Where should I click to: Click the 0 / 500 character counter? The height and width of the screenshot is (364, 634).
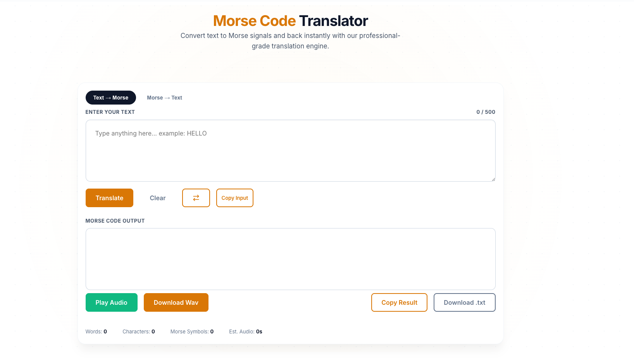pyautogui.click(x=486, y=112)
